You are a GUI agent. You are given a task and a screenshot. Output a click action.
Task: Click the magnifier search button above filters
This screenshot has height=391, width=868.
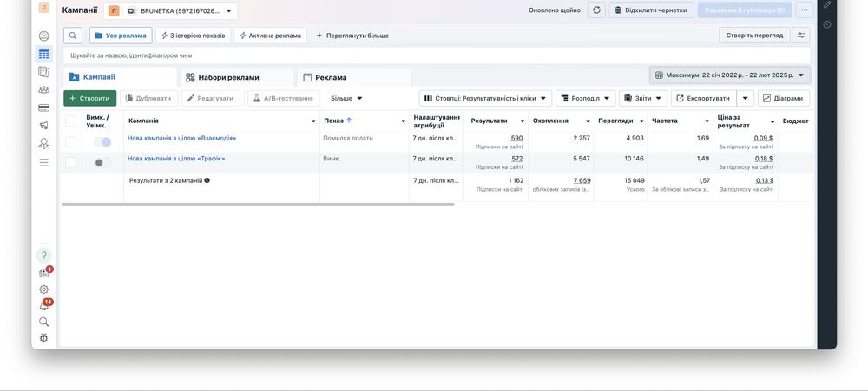tap(73, 36)
